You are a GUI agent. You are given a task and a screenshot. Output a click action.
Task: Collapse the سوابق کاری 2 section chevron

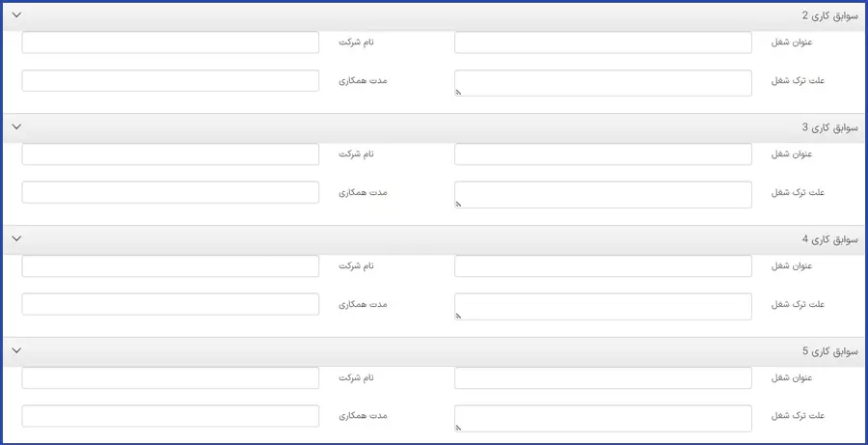[x=16, y=15]
